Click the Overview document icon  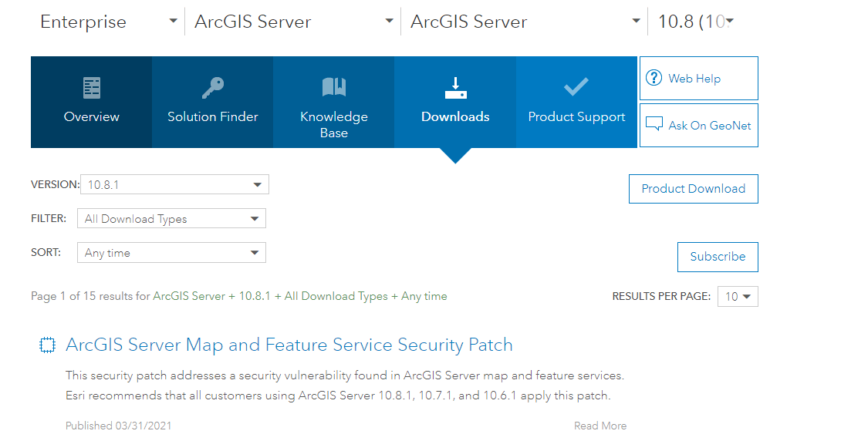(91, 87)
